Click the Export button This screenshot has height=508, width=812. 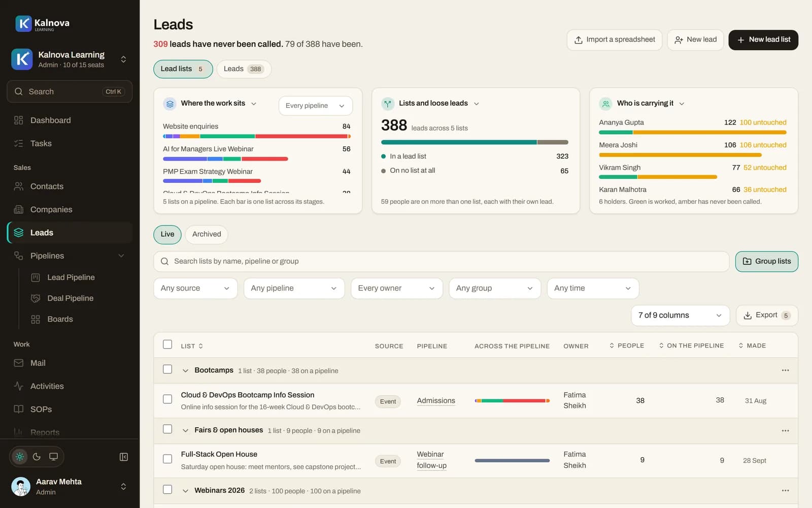coord(766,315)
